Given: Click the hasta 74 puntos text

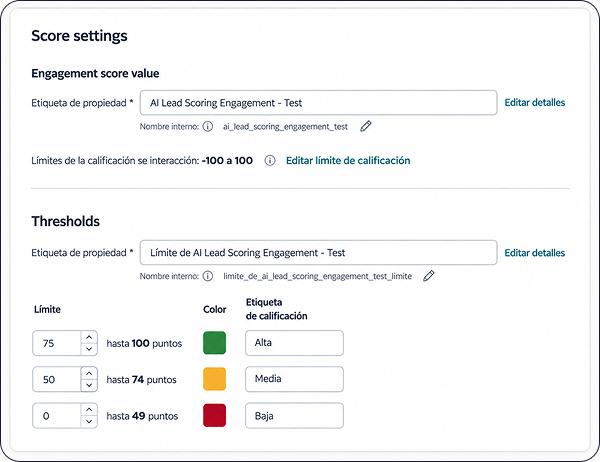Looking at the screenshot, I should 142,380.
